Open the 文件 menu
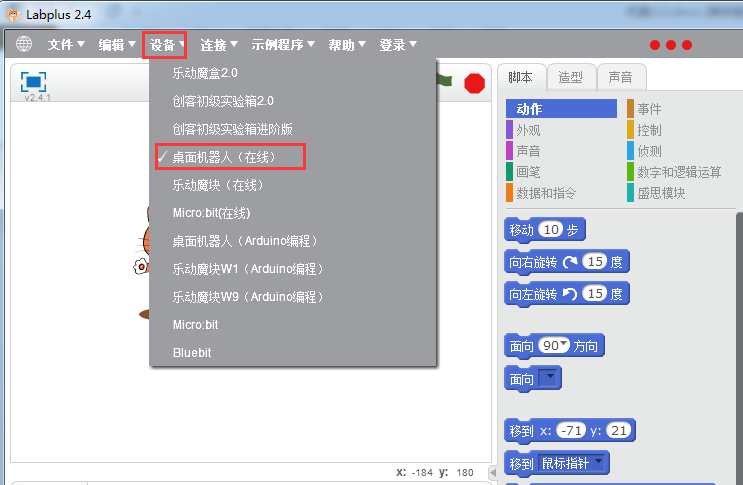 tap(66, 45)
